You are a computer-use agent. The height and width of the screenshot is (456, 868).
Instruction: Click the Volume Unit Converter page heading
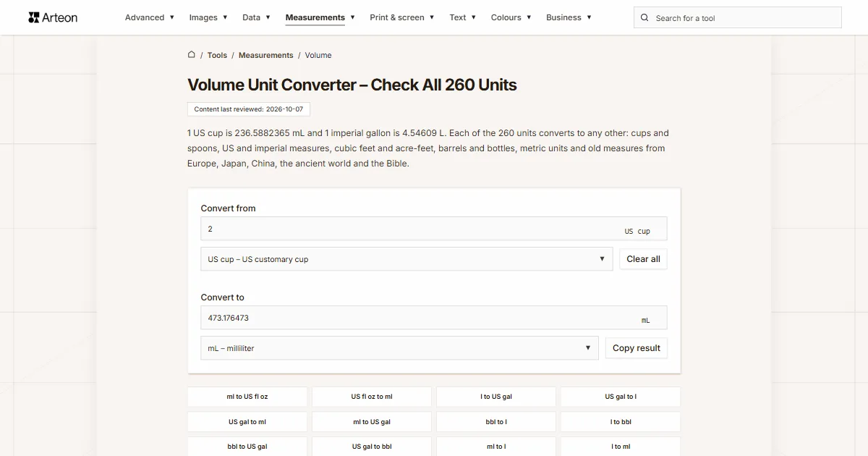pos(352,85)
